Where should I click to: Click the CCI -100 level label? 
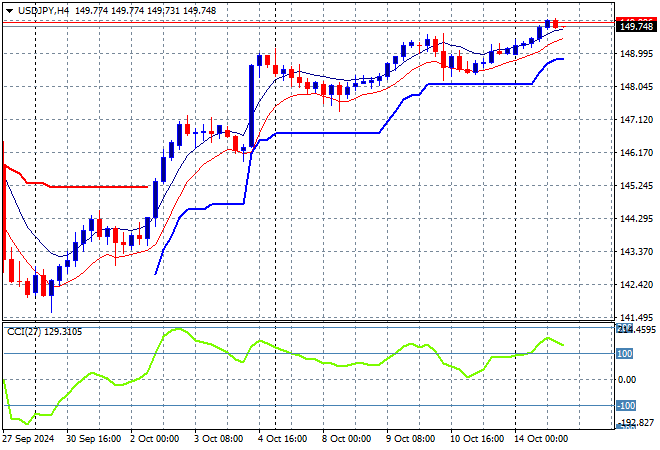[626, 406]
